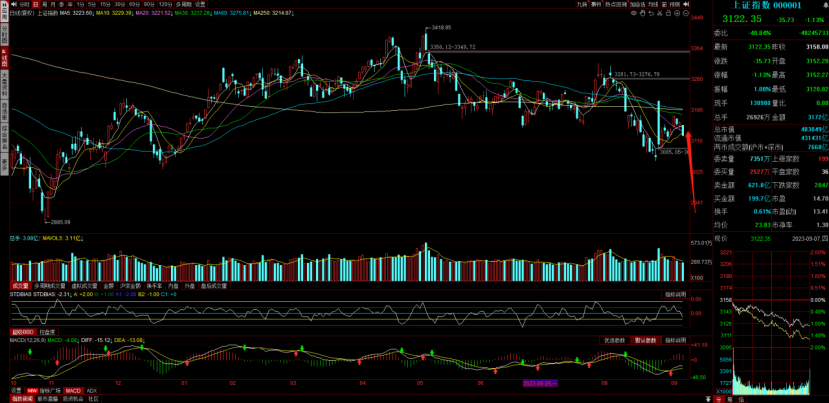This screenshot has width=829, height=403.
Task: Open the 预测 prediction tool
Action: pos(675,4)
